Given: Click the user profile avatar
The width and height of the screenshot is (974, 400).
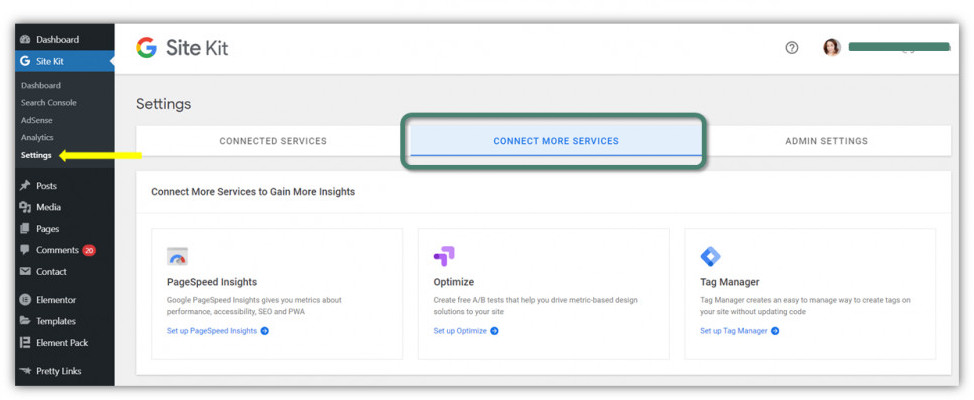Looking at the screenshot, I should pos(832,48).
